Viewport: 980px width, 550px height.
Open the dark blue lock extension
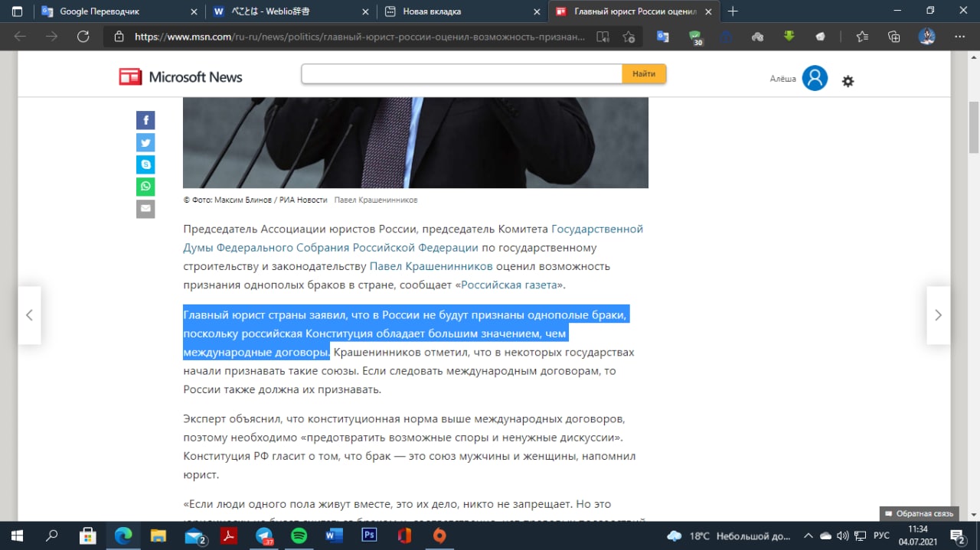coord(727,36)
